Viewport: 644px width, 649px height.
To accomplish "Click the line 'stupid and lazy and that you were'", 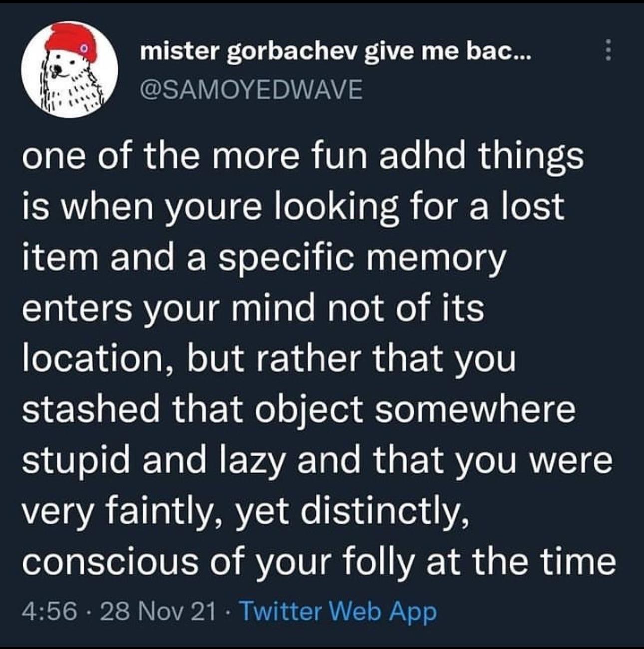I will (x=317, y=460).
